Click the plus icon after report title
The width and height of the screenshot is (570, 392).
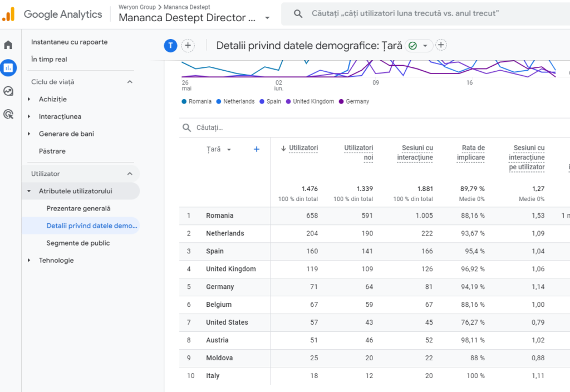coord(441,45)
